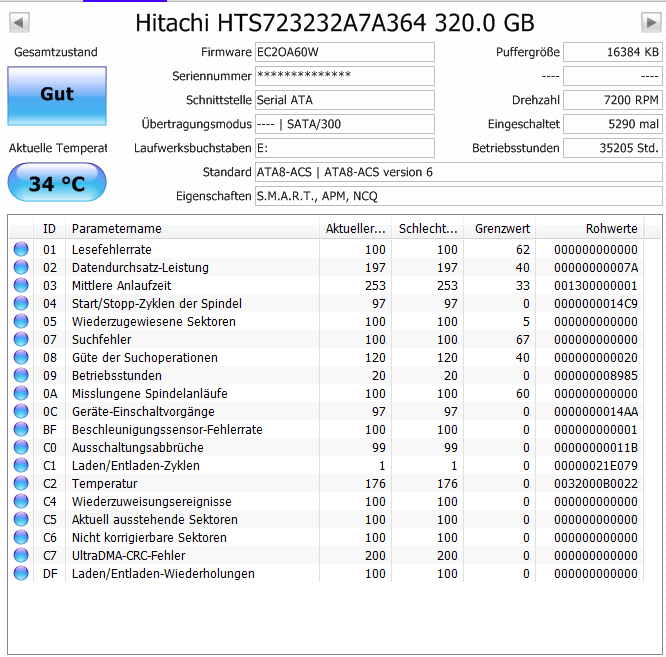Select the Lesefehlerrate parameter name

pos(112,250)
